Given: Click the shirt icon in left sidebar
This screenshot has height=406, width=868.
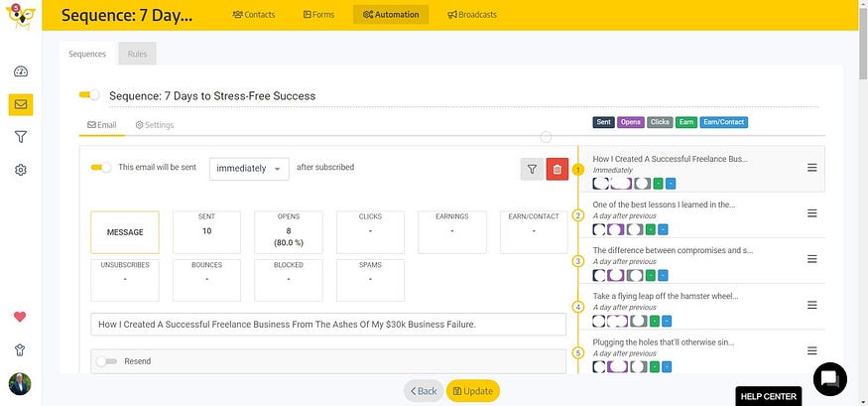Looking at the screenshot, I should point(21,350).
